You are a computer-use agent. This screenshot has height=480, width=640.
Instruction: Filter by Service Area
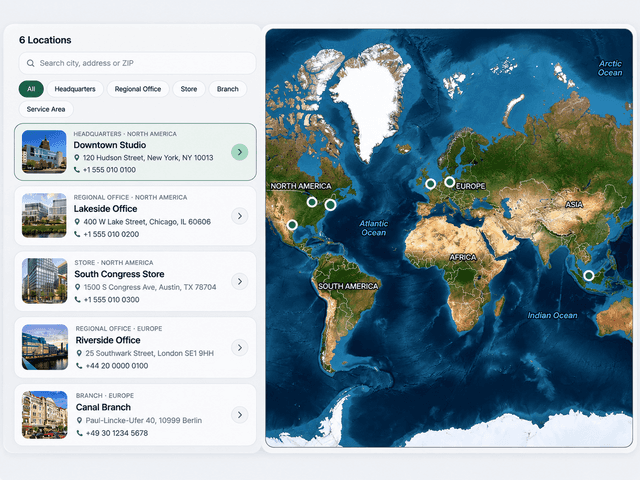point(46,109)
